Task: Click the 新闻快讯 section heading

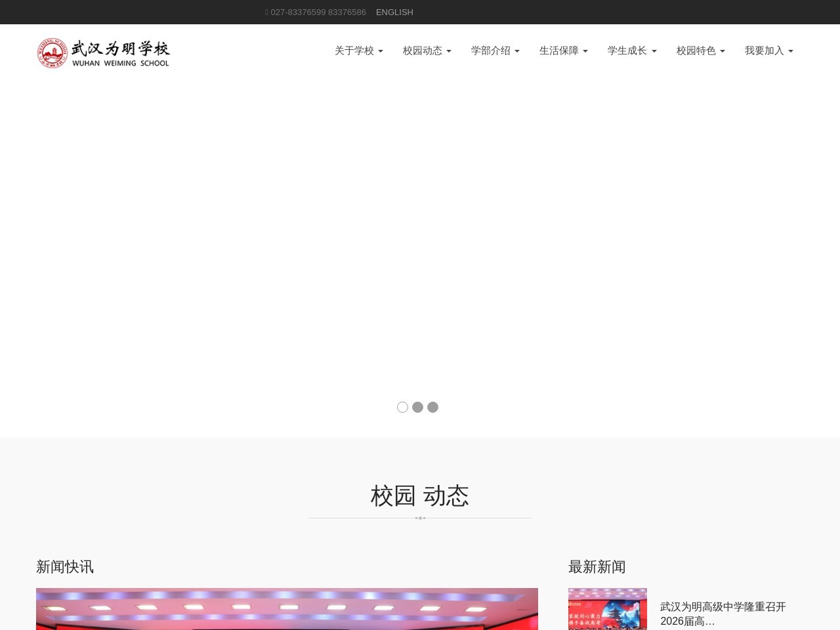Action: click(x=65, y=566)
